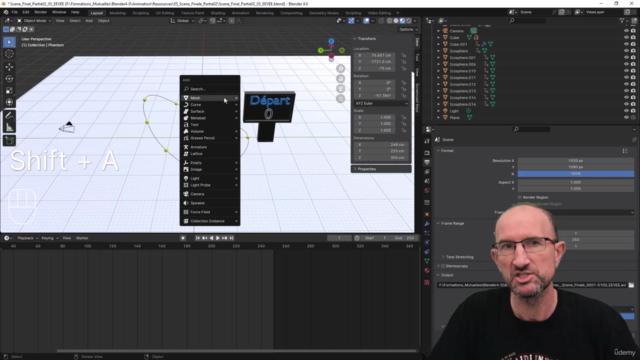Click the Outliner filter funnel icon

(x=622, y=20)
